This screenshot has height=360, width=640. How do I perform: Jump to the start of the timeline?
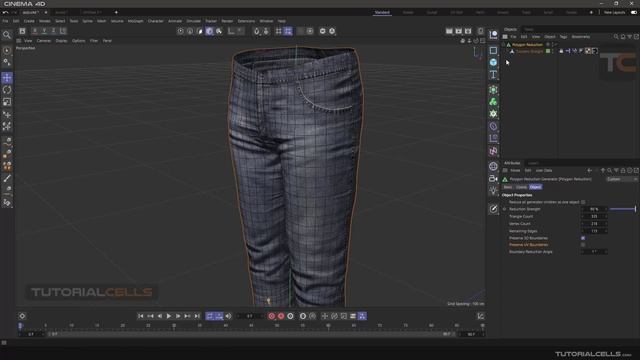(140, 316)
